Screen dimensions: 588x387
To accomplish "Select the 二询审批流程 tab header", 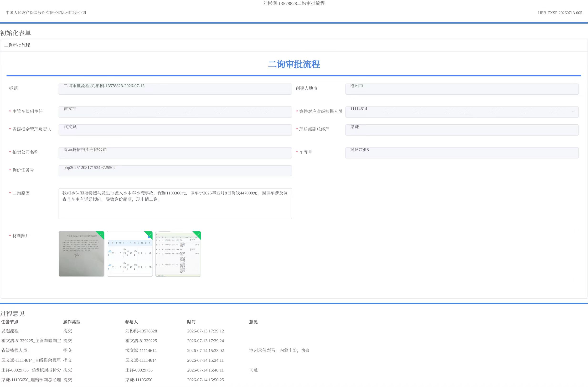I will pyautogui.click(x=17, y=45).
